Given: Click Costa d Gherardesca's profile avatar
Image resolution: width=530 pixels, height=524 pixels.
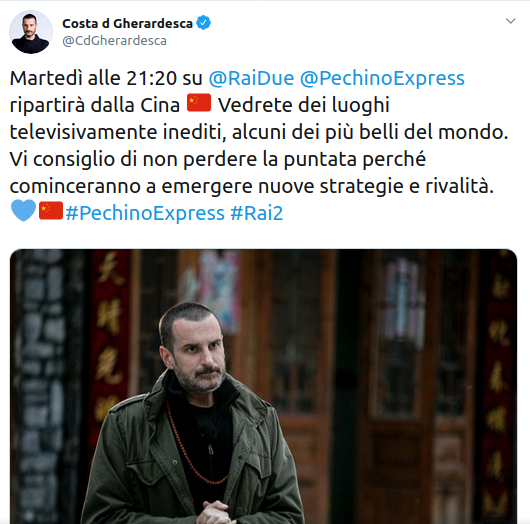Looking at the screenshot, I should (31, 32).
